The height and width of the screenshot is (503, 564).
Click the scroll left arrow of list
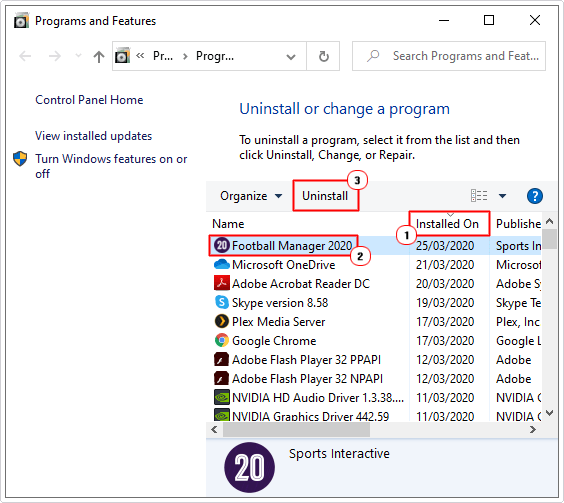pos(214,430)
